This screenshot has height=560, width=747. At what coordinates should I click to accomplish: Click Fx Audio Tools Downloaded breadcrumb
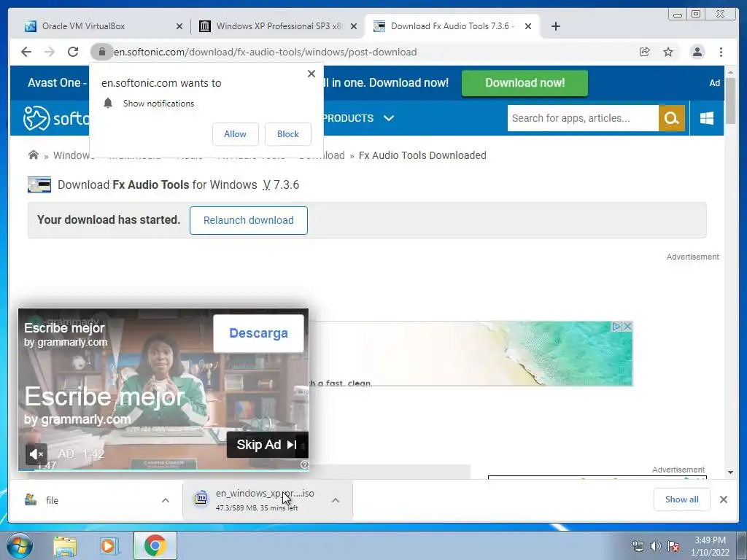422,155
